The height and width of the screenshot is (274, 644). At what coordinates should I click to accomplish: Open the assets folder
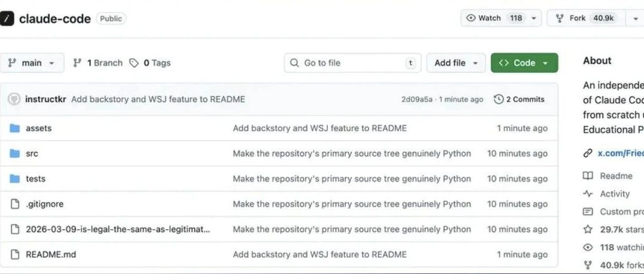(x=39, y=128)
